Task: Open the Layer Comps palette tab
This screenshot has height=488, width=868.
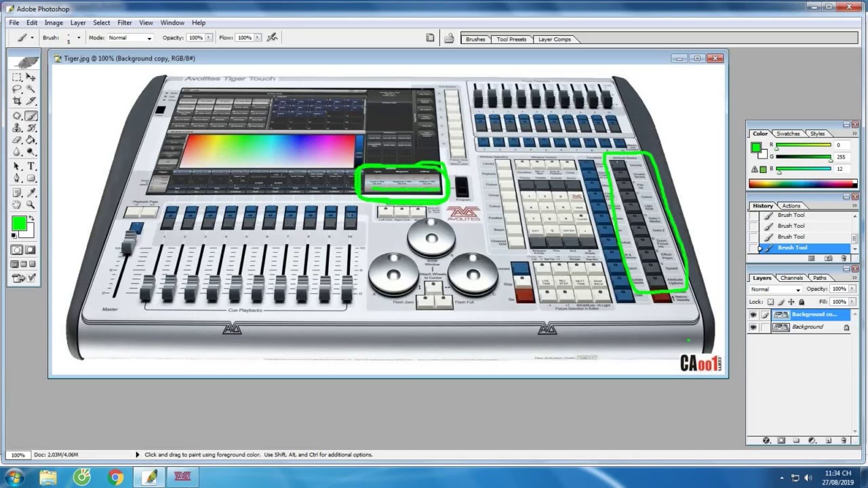Action: [555, 39]
